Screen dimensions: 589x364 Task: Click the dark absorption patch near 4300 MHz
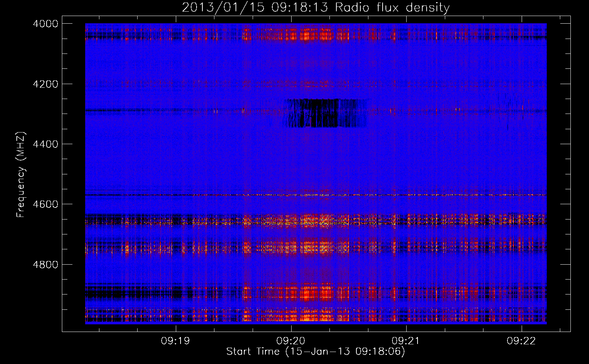point(325,113)
